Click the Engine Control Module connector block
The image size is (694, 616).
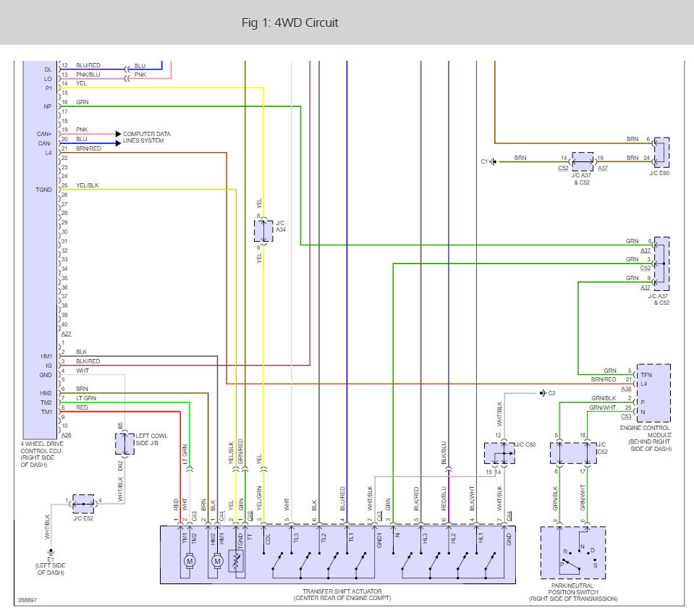pos(653,393)
